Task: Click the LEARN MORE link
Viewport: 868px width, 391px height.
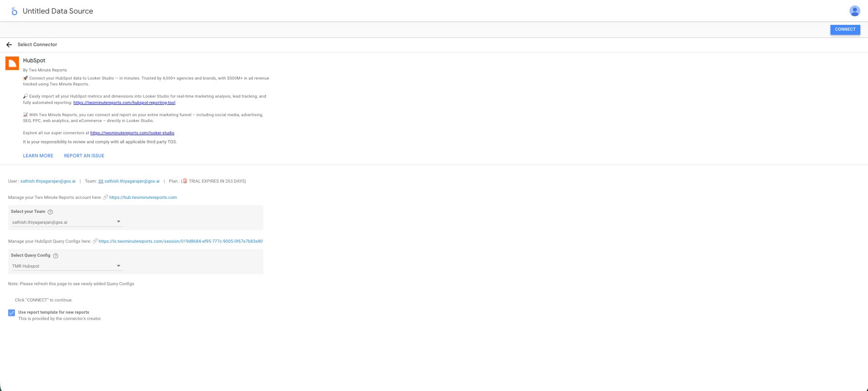Action: [38, 155]
